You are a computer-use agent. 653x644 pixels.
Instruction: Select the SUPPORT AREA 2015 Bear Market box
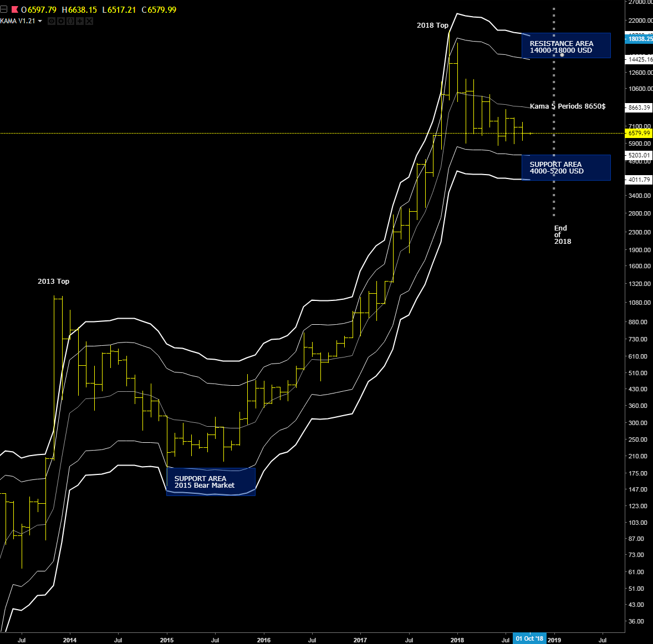point(211,482)
